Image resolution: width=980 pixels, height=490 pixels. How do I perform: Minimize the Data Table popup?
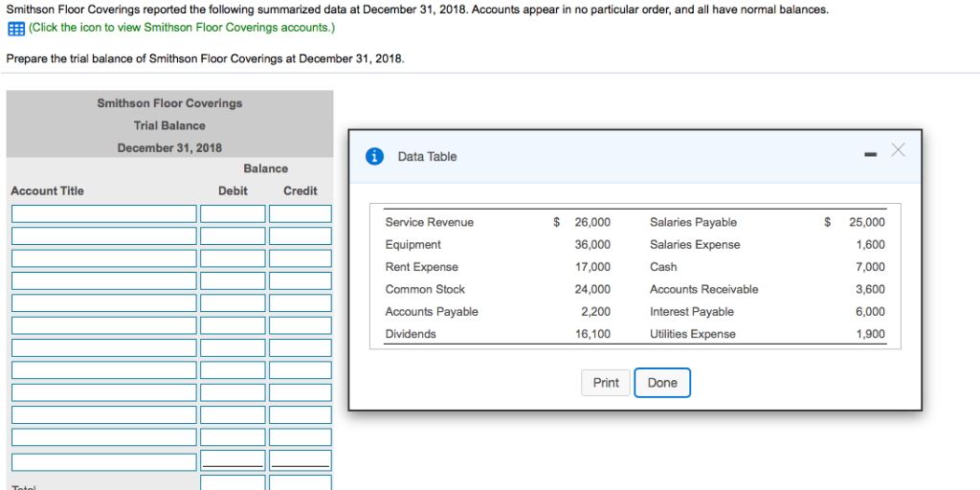[x=870, y=154]
